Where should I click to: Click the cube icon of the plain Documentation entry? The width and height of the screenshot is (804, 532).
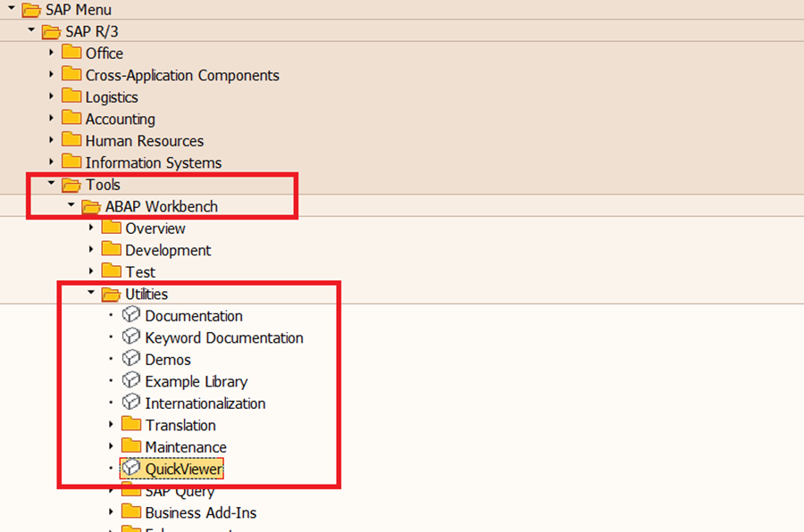tap(131, 315)
